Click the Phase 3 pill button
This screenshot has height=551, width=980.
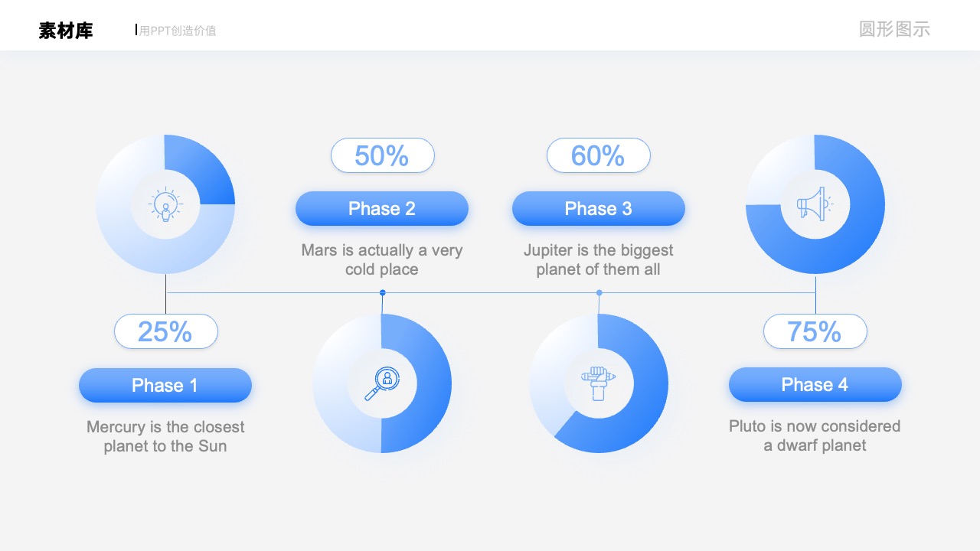point(599,208)
